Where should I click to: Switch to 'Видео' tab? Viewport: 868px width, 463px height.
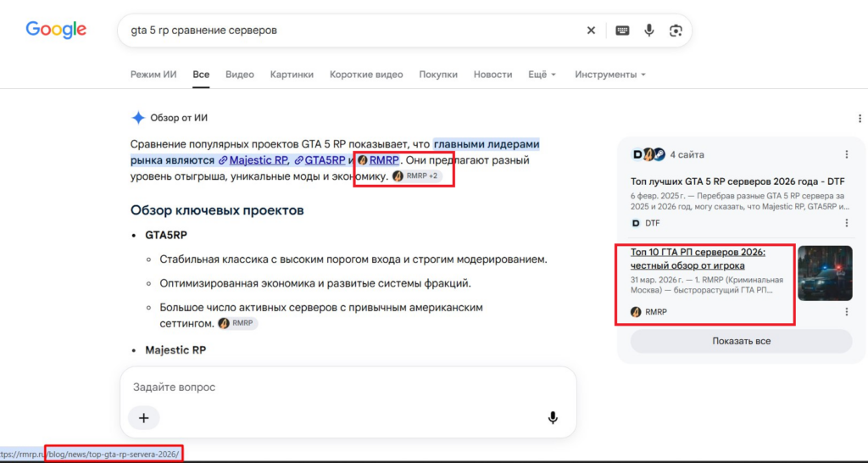tap(240, 75)
